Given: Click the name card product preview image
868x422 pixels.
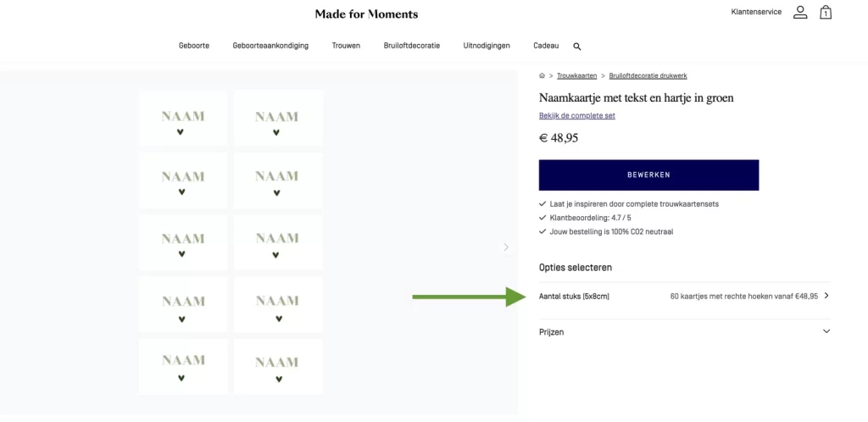Looking at the screenshot, I should [x=231, y=242].
